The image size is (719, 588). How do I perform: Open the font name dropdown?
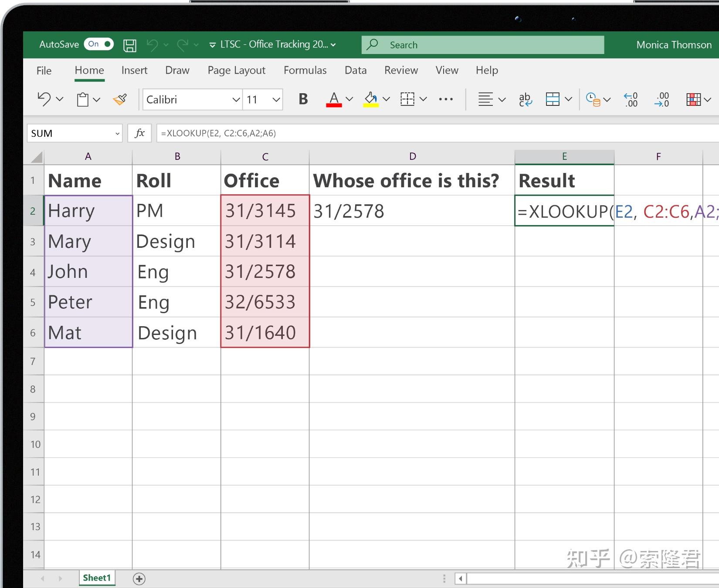pyautogui.click(x=235, y=99)
